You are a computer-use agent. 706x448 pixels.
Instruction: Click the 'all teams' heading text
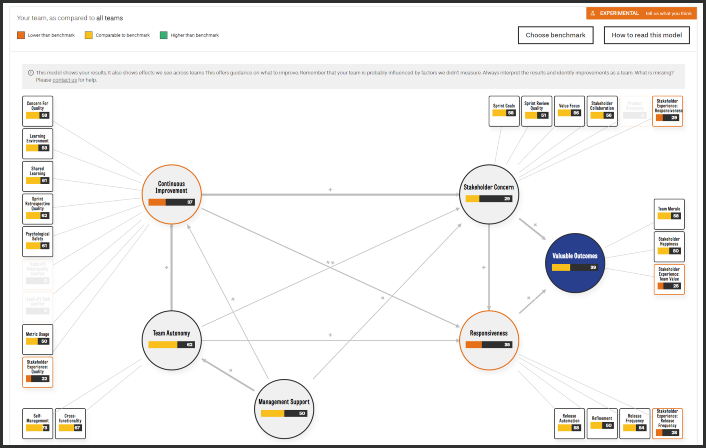(109, 18)
